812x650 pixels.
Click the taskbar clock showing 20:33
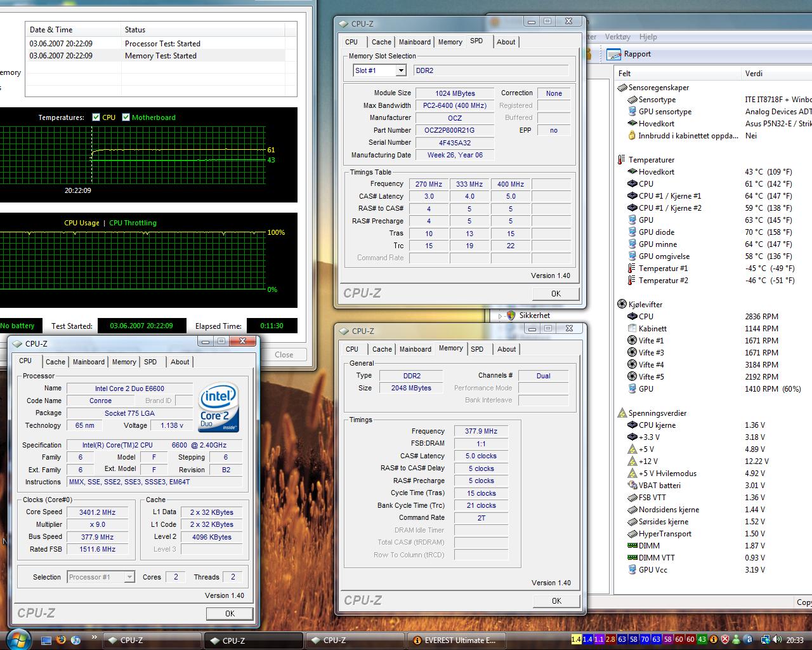click(795, 640)
